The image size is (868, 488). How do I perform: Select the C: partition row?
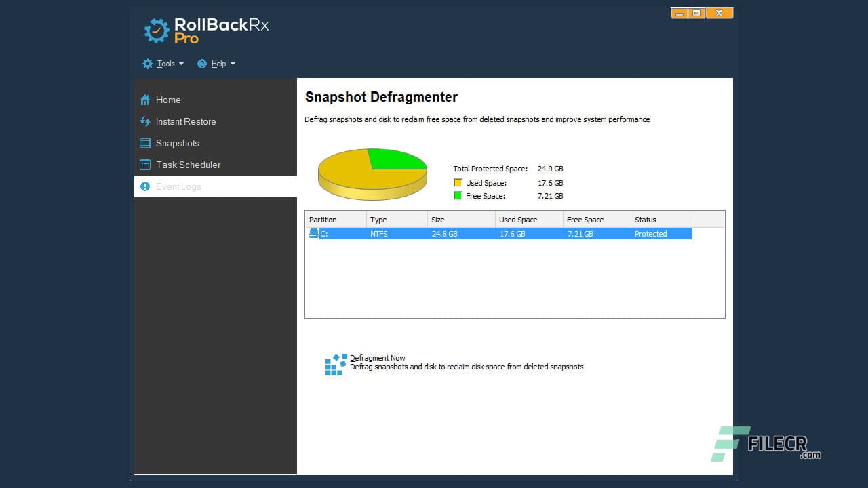click(475, 233)
